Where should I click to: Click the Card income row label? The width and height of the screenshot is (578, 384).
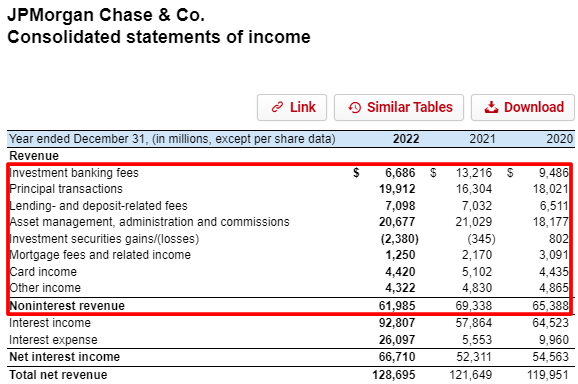pyautogui.click(x=43, y=272)
